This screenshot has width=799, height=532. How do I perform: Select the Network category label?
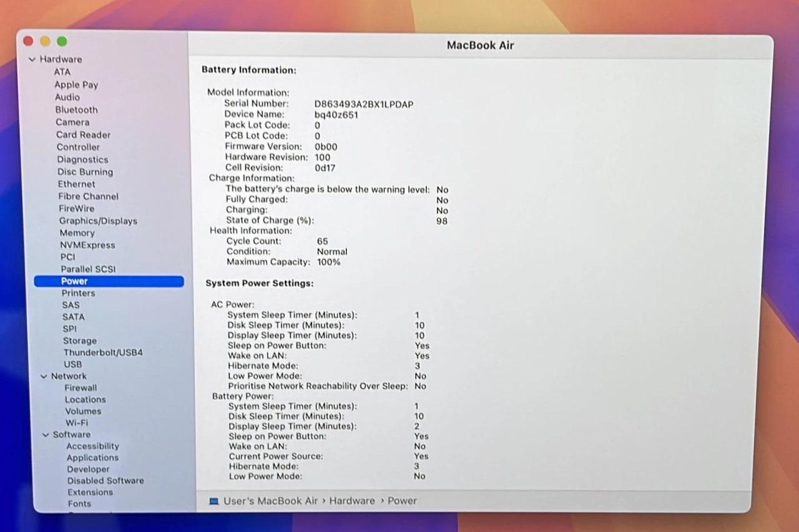click(69, 376)
